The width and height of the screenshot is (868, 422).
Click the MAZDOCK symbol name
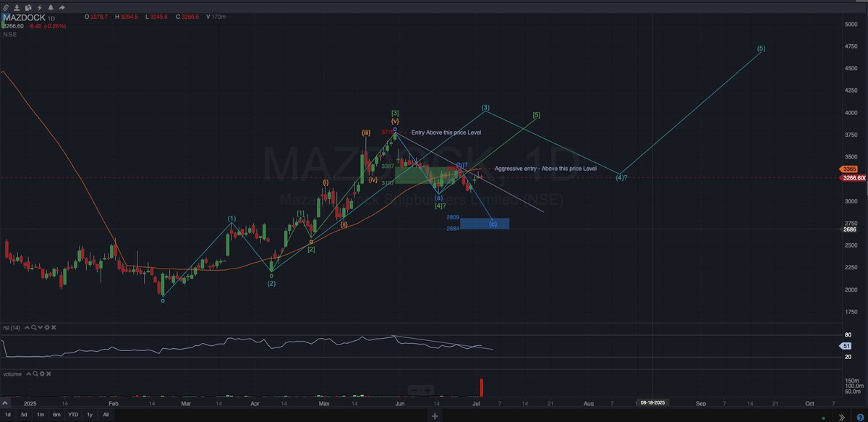click(x=24, y=17)
